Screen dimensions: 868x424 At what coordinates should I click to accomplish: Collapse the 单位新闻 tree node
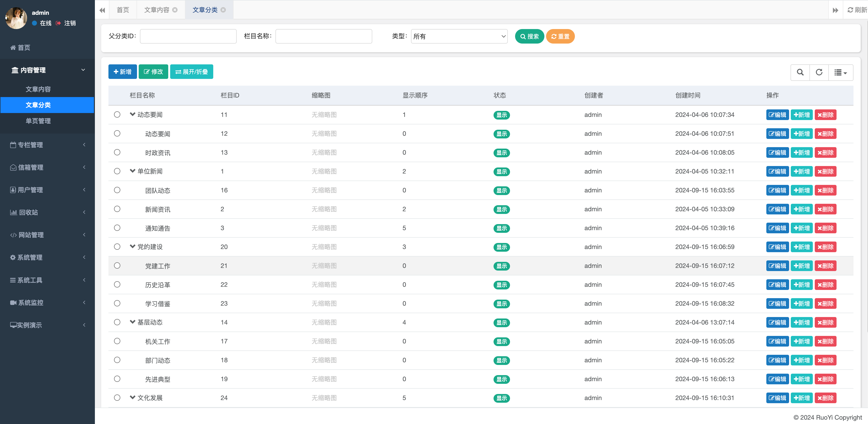tap(132, 171)
